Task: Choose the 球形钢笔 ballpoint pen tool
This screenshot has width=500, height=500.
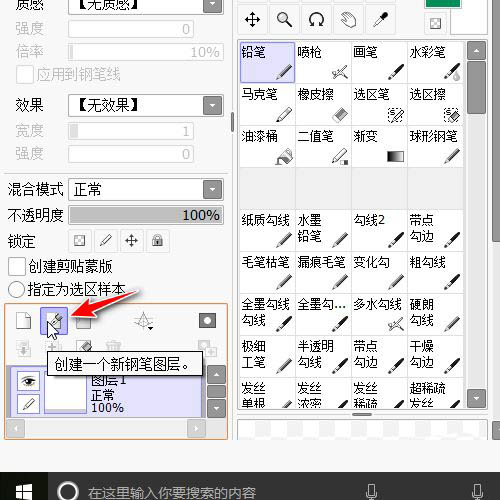Action: tap(435, 147)
